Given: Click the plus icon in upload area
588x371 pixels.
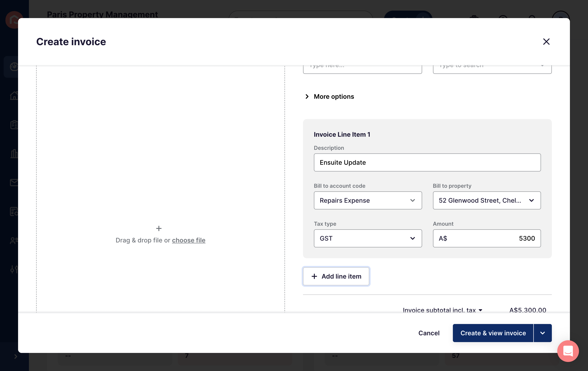Looking at the screenshot, I should point(159,228).
